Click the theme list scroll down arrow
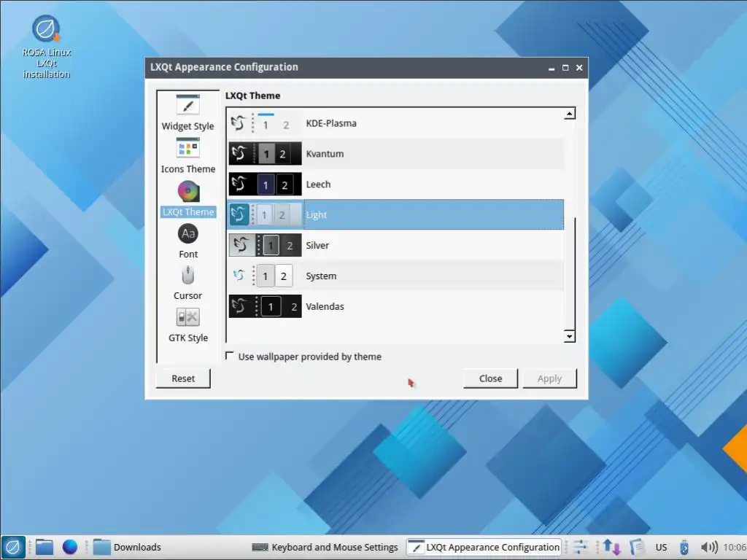The width and height of the screenshot is (747, 560). point(569,336)
